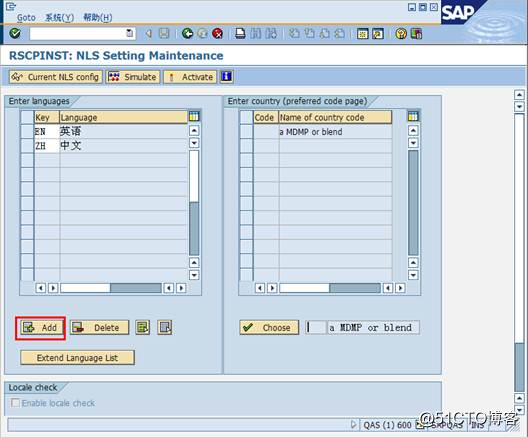
Task: Click country table top scroll up arrow
Action: pos(413,130)
